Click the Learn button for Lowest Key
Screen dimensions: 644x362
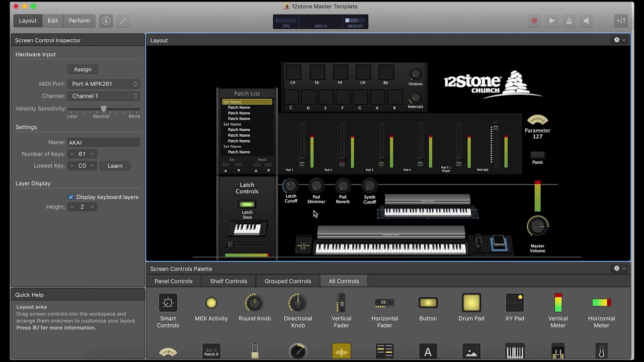click(115, 166)
